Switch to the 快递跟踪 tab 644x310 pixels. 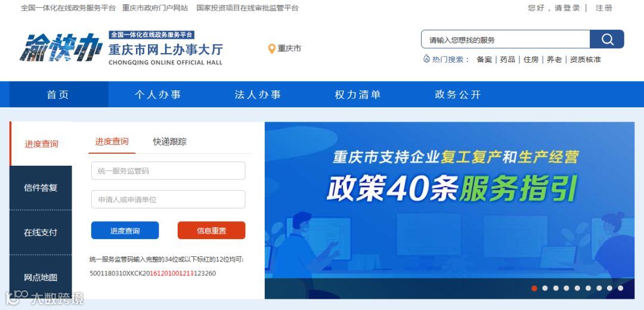[x=169, y=142]
